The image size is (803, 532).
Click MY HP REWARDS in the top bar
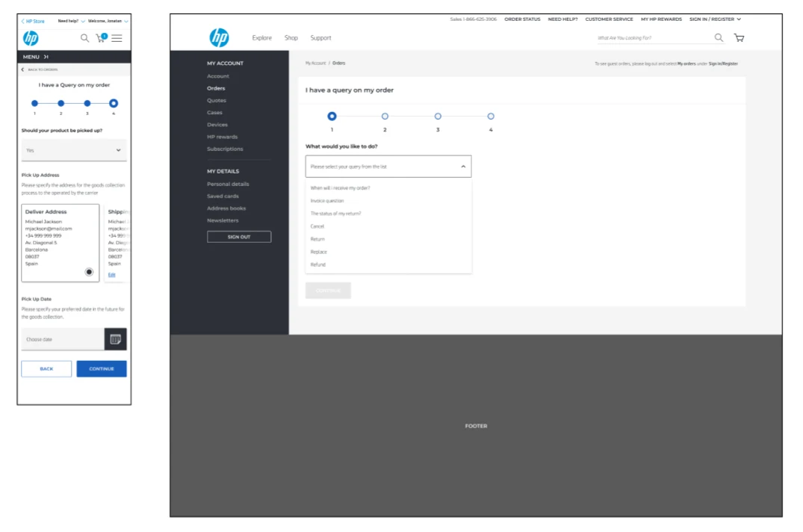pos(661,19)
